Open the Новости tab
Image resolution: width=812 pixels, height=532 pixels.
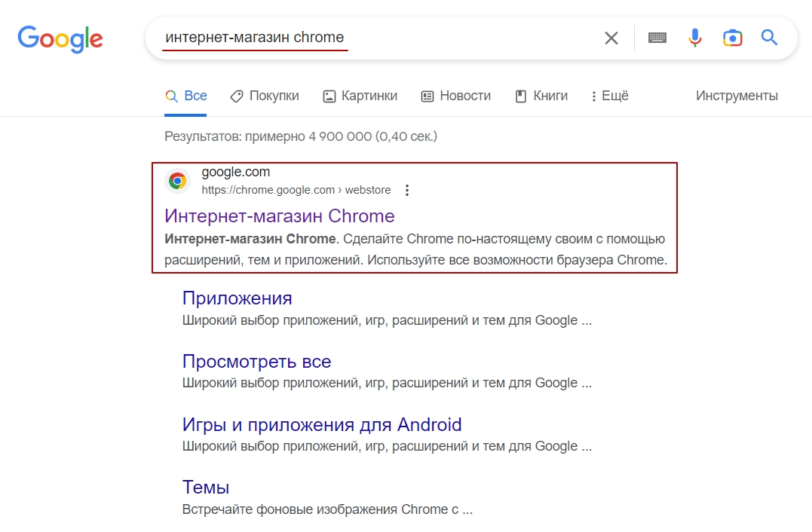(455, 96)
